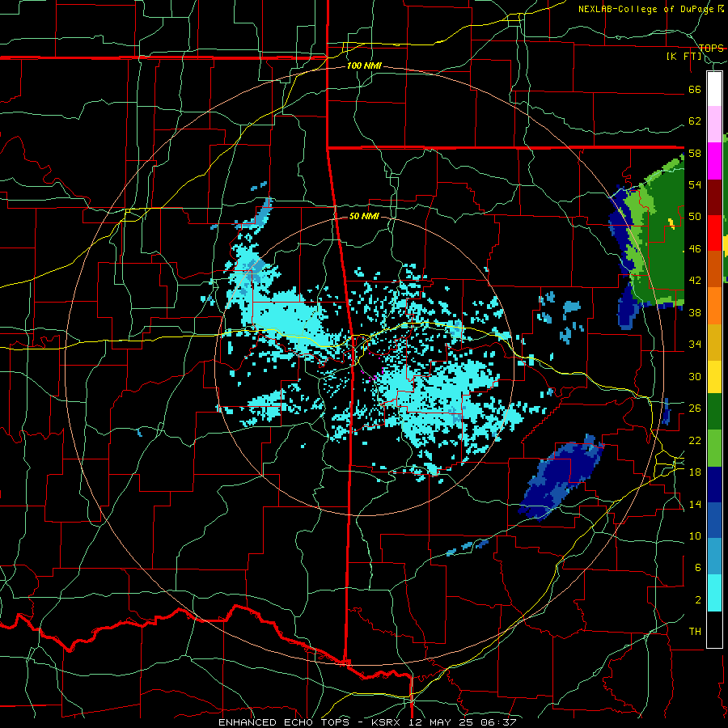This screenshot has width=728, height=728.
Task: Click the '100 NMI' range ring label
Action: tap(364, 66)
